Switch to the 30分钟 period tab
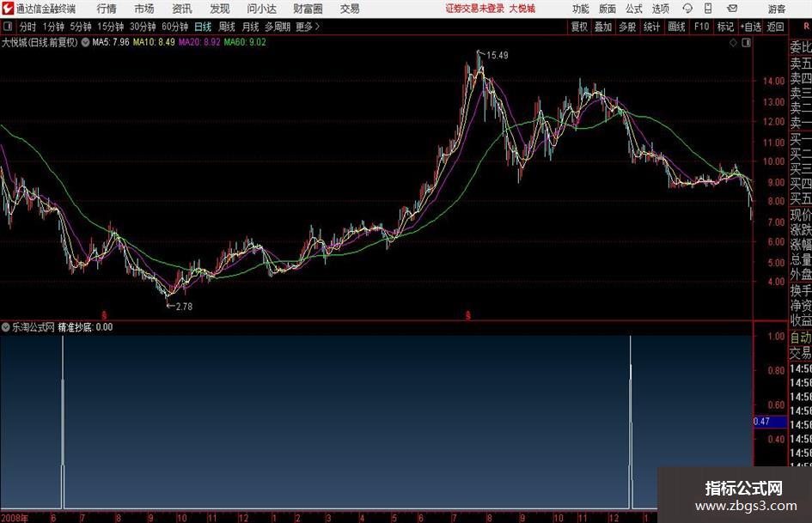 pos(143,27)
